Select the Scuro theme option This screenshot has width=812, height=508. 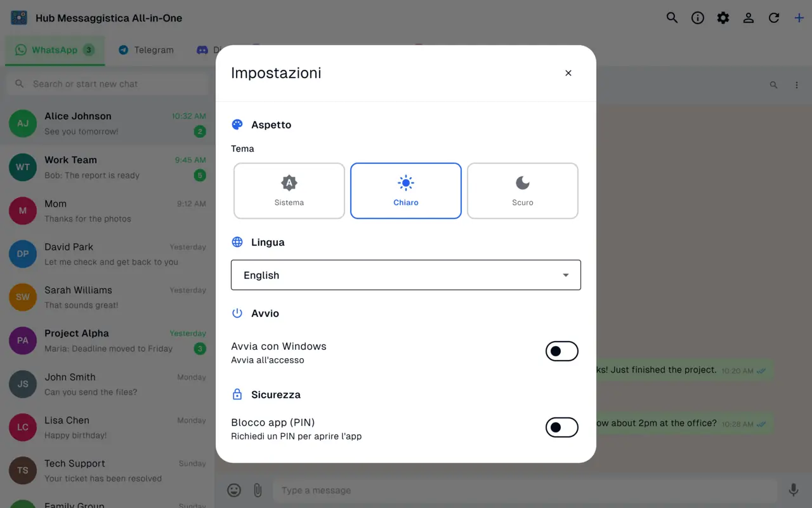[523, 191]
